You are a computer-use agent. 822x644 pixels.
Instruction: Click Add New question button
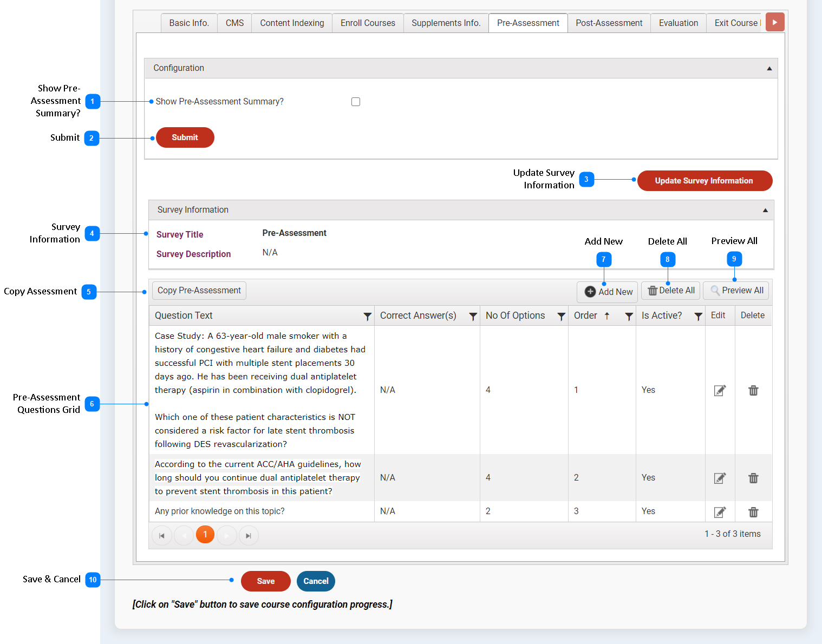(609, 292)
